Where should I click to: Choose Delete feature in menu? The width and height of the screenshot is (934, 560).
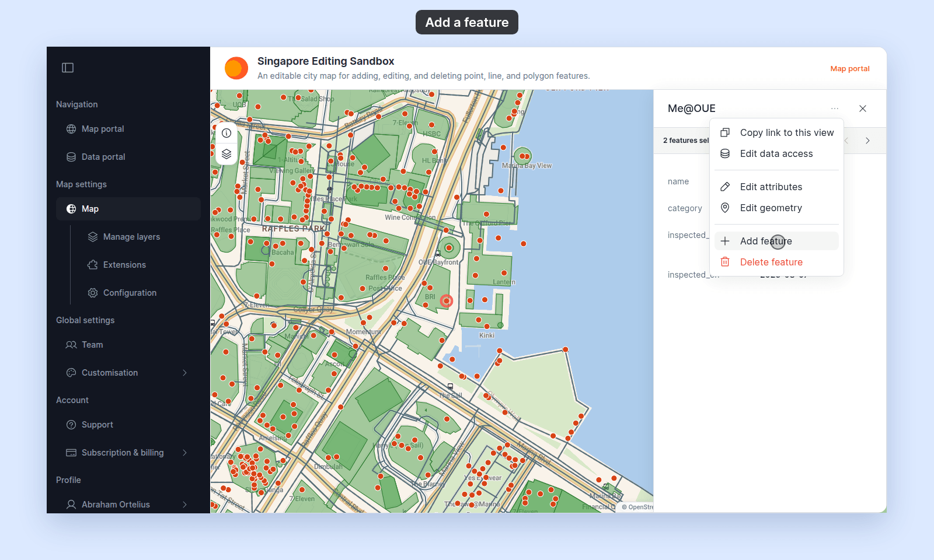click(776, 262)
